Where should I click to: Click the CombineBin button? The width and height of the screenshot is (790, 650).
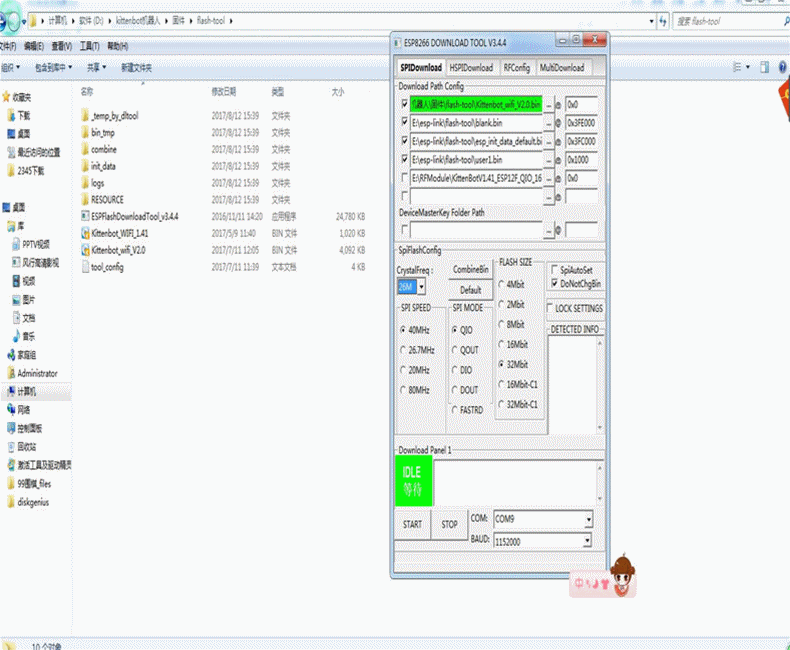pyautogui.click(x=470, y=270)
